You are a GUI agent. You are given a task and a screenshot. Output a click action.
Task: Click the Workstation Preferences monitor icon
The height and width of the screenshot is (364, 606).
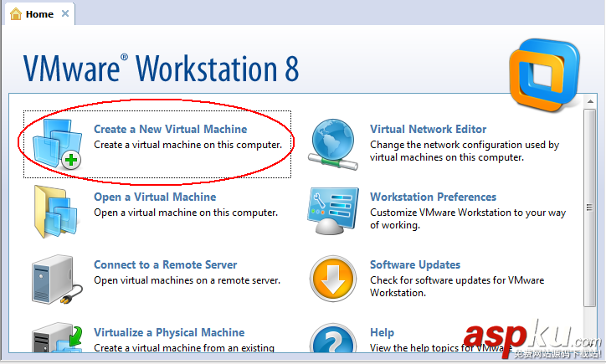[333, 211]
